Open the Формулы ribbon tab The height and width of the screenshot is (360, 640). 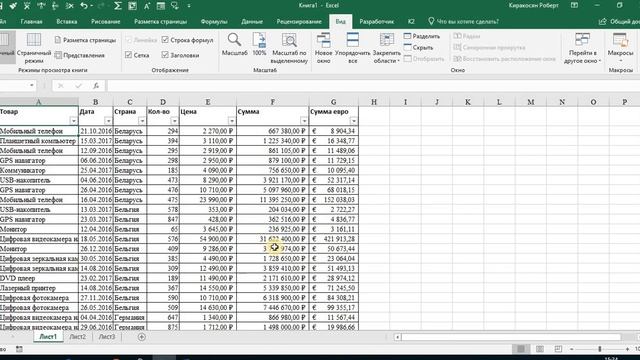coord(214,22)
